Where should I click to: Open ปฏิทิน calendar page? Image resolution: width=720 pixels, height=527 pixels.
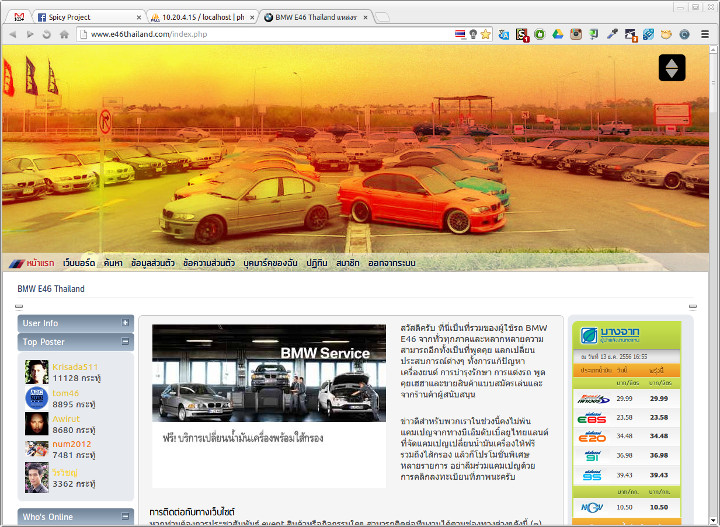click(x=317, y=263)
